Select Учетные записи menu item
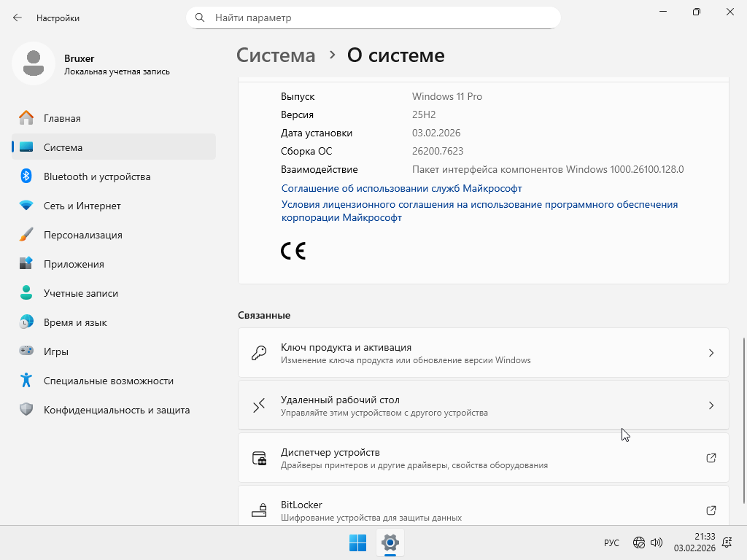Image resolution: width=747 pixels, height=560 pixels. pyautogui.click(x=80, y=293)
